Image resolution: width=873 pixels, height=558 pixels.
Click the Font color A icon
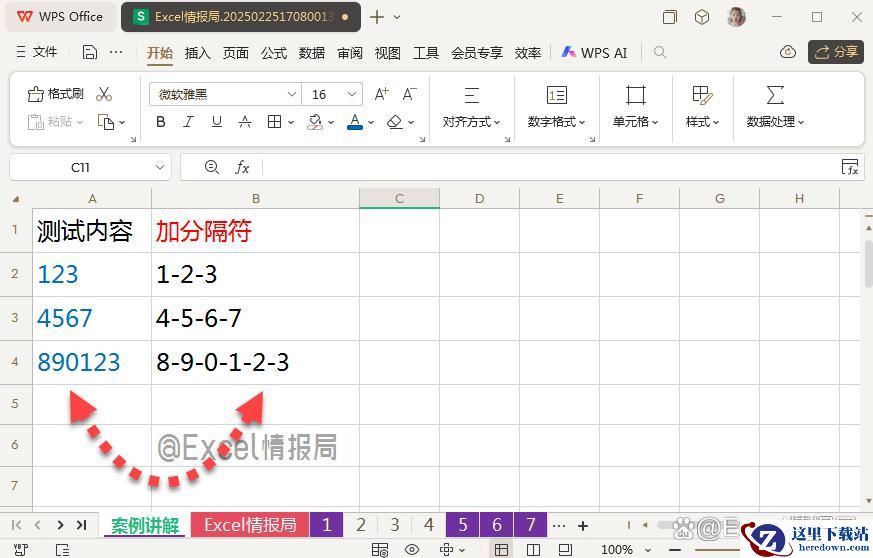coord(355,121)
